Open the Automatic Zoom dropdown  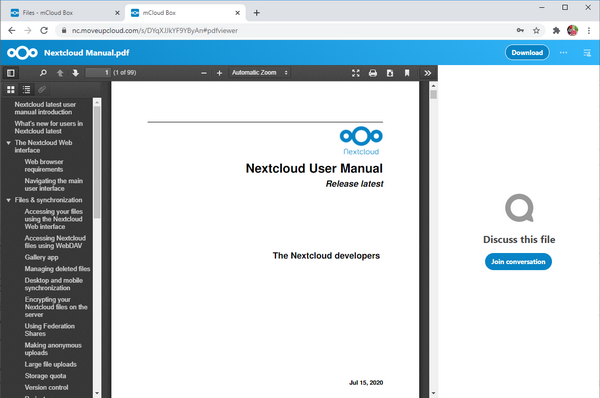coord(259,72)
